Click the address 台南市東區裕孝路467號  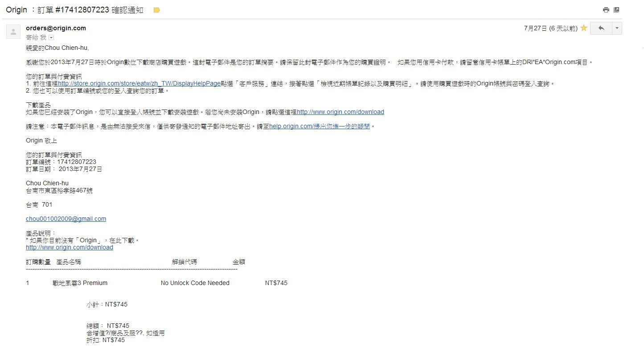point(59,190)
